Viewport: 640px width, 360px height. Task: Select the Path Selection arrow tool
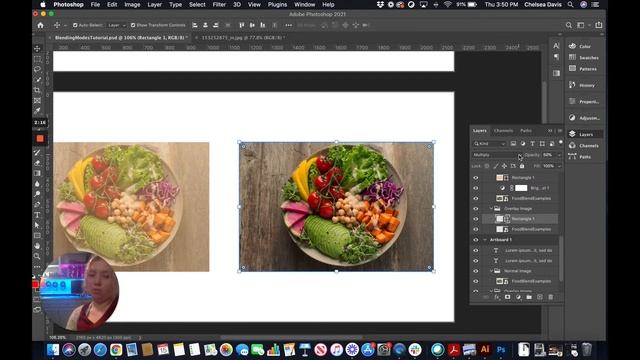[37, 225]
